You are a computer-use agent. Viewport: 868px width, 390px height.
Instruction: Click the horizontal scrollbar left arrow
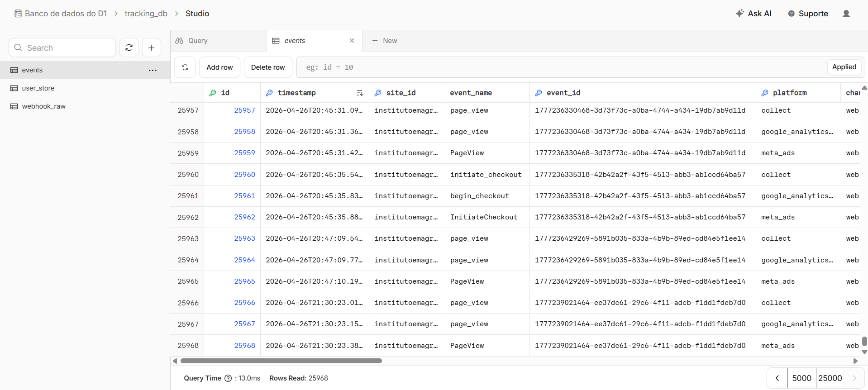[x=175, y=361]
